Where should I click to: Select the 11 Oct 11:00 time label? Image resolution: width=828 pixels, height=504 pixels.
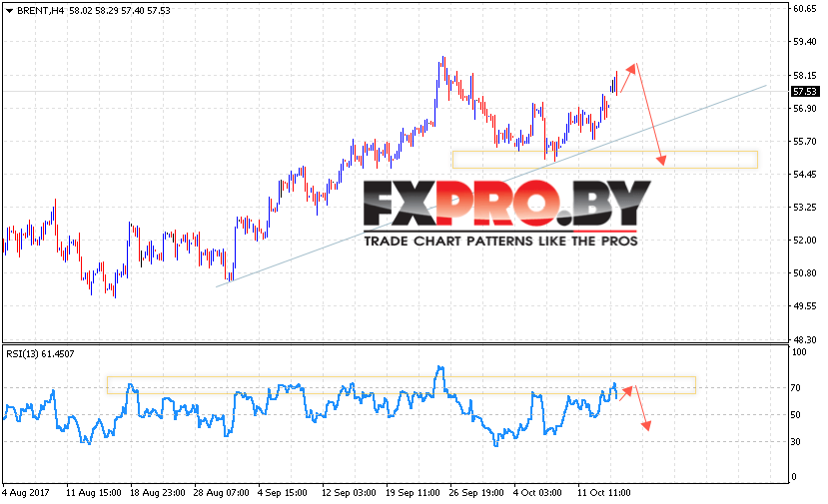[604, 493]
